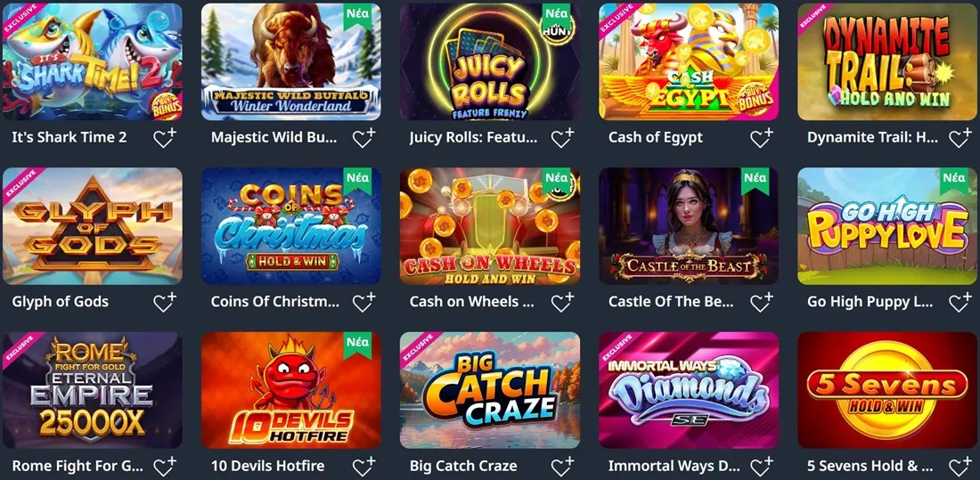
Task: Favorite the Majestic Wild Buffalo game
Action: click(x=363, y=137)
